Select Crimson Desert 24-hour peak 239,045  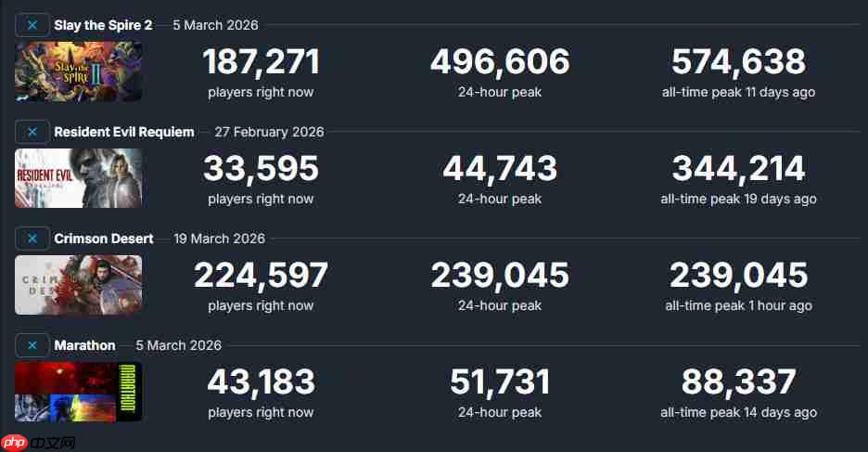pyautogui.click(x=500, y=276)
